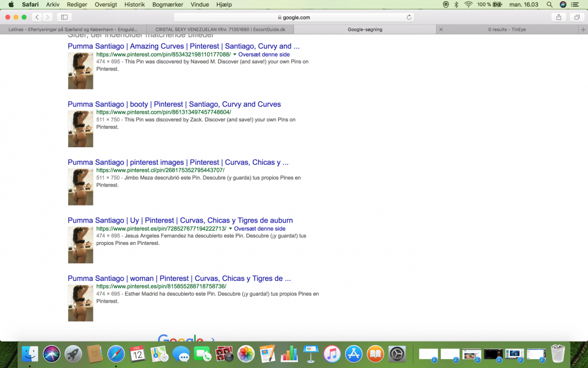Click the pinterest.es/pin/815855288718758736 URL text

coord(161,286)
